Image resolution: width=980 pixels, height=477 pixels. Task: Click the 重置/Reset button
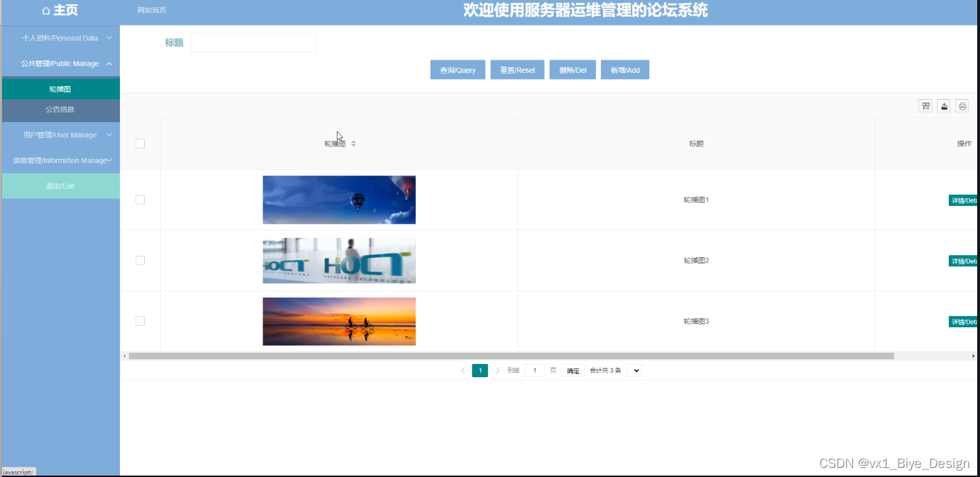(518, 70)
